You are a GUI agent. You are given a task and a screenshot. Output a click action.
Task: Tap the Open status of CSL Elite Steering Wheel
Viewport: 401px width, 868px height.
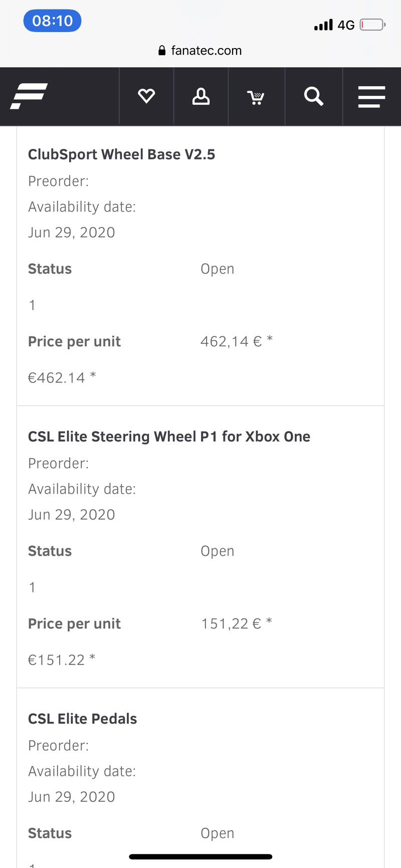click(x=217, y=551)
